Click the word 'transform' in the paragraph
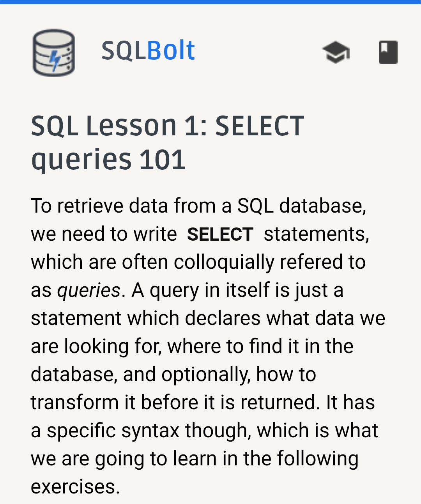The height and width of the screenshot is (504, 421). pyautogui.click(x=75, y=402)
